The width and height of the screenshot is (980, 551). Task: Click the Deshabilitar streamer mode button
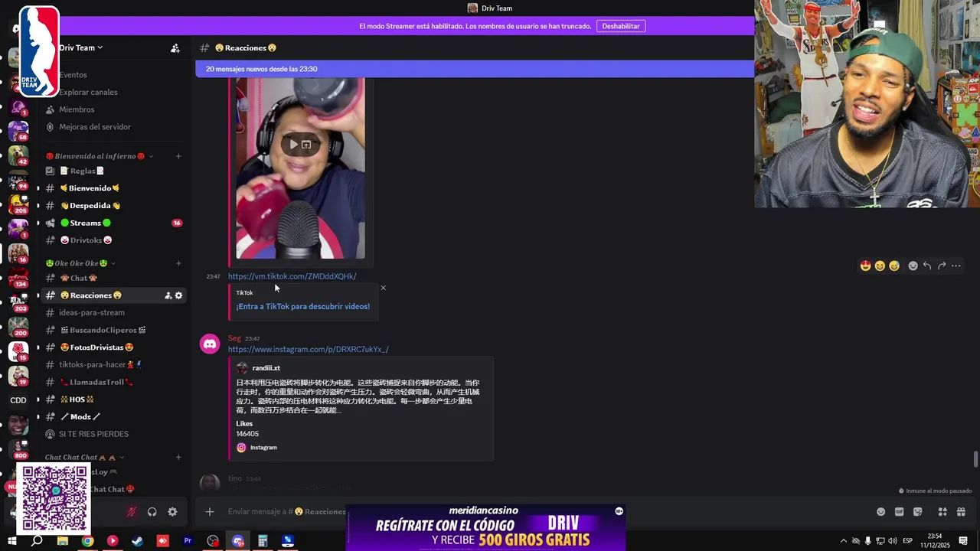click(x=620, y=26)
